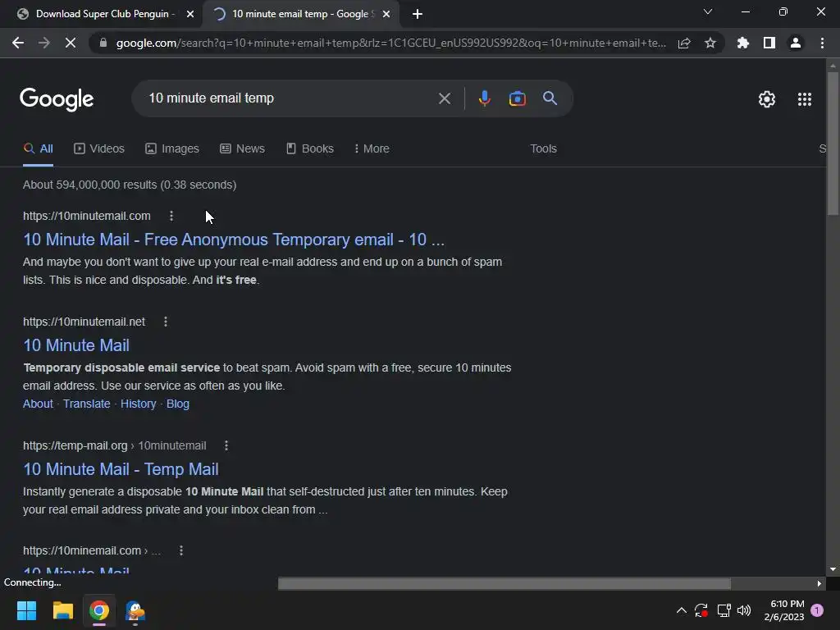Screen dimensions: 840x630
Task: Select the All results tab
Action: tap(39, 148)
